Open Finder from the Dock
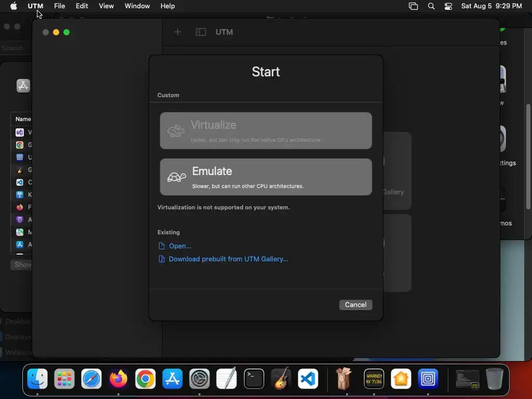 pyautogui.click(x=37, y=379)
